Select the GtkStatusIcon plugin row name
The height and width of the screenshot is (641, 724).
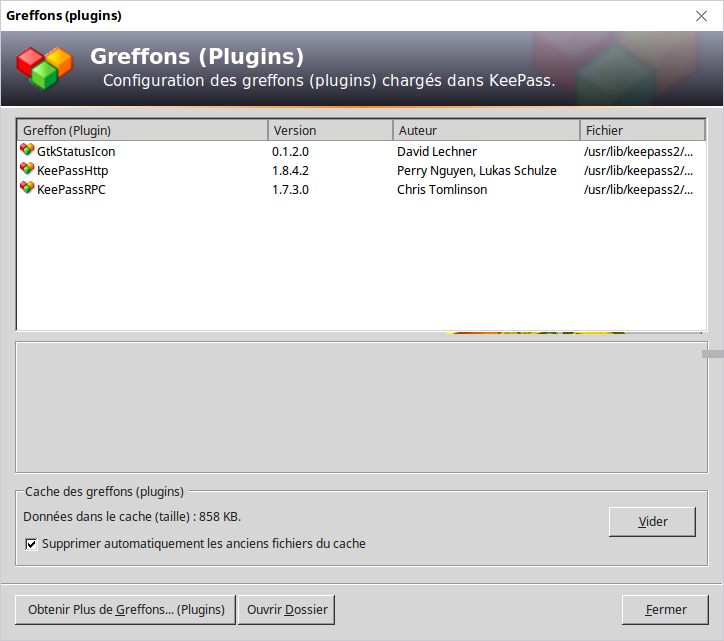click(x=76, y=152)
